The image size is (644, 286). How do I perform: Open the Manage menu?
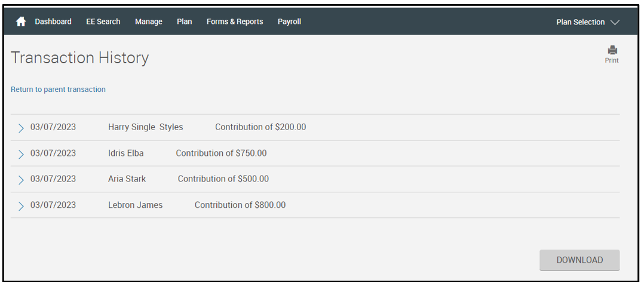149,21
